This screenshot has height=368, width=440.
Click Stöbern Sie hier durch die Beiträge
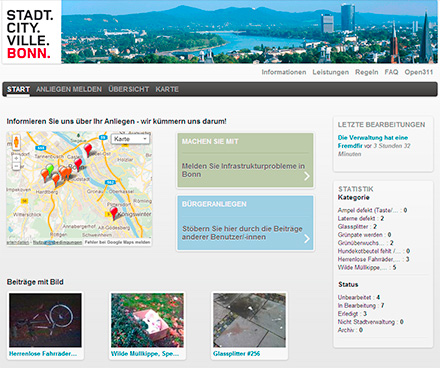tap(242, 233)
